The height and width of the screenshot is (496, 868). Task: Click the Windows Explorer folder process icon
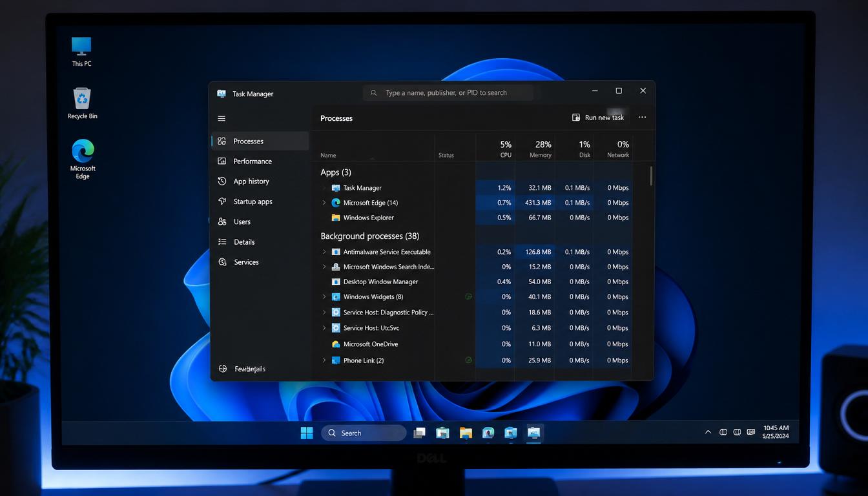click(x=336, y=218)
